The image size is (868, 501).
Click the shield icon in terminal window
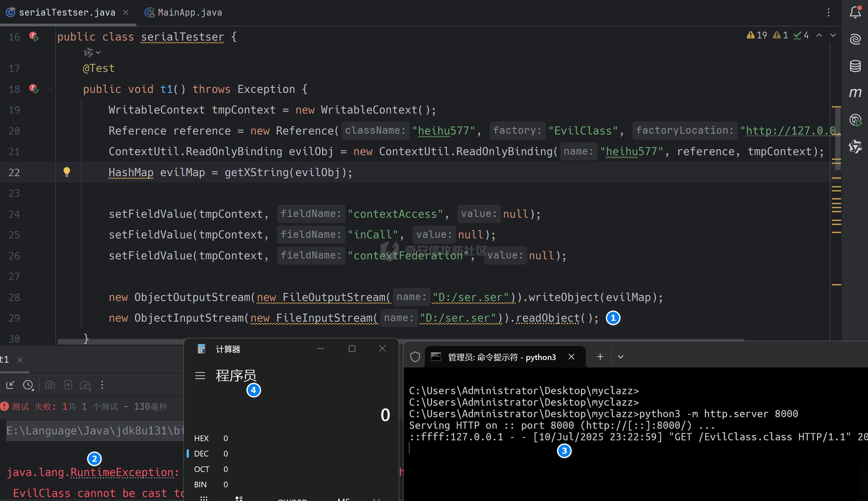coord(415,357)
